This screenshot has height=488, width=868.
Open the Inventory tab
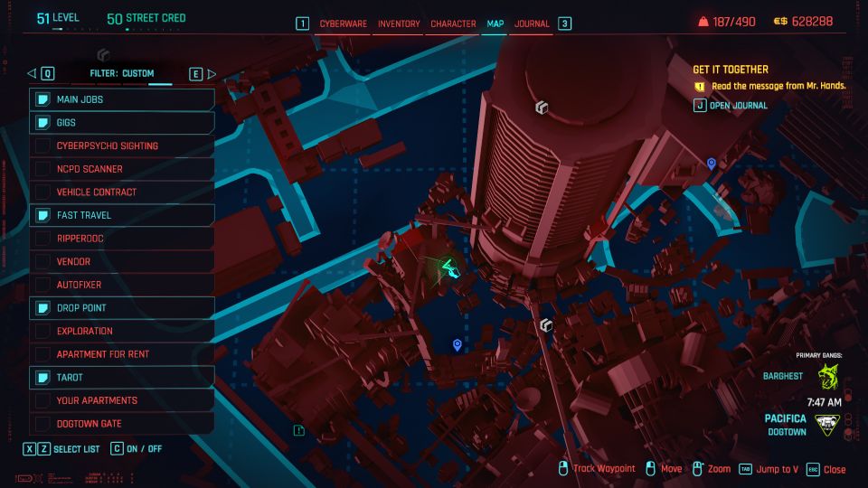399,23
